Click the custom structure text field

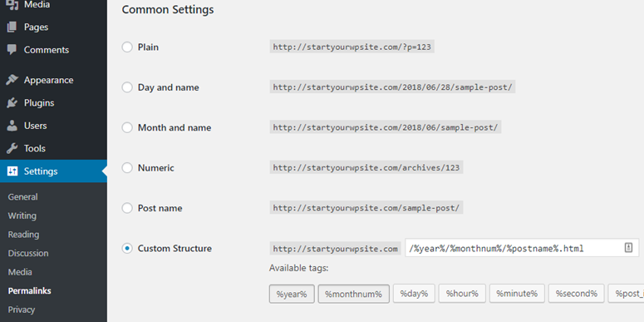point(522,248)
